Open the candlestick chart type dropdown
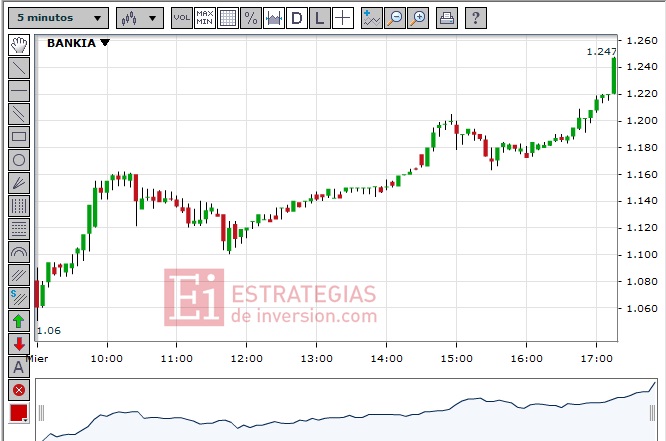The width and height of the screenshot is (666, 441). [139, 18]
